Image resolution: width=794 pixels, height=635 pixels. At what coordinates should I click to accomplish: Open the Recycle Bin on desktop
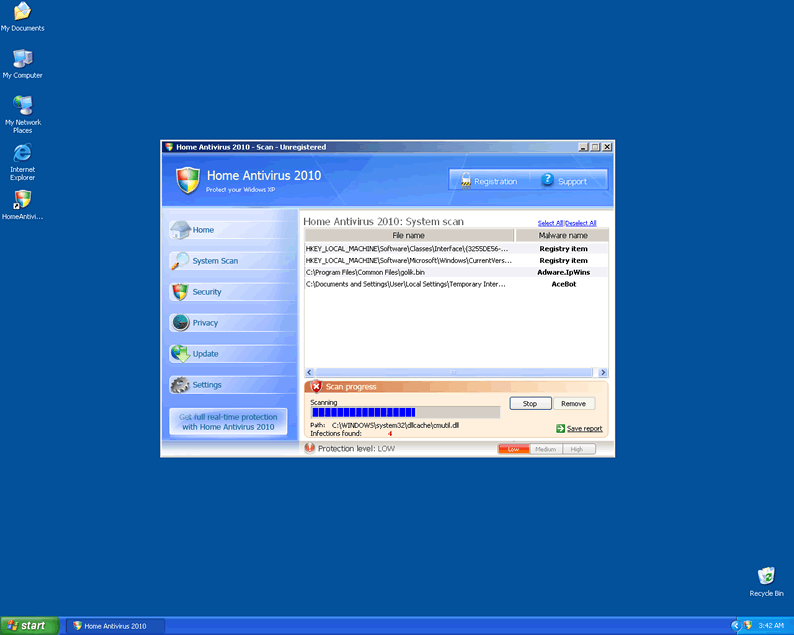coord(766,576)
